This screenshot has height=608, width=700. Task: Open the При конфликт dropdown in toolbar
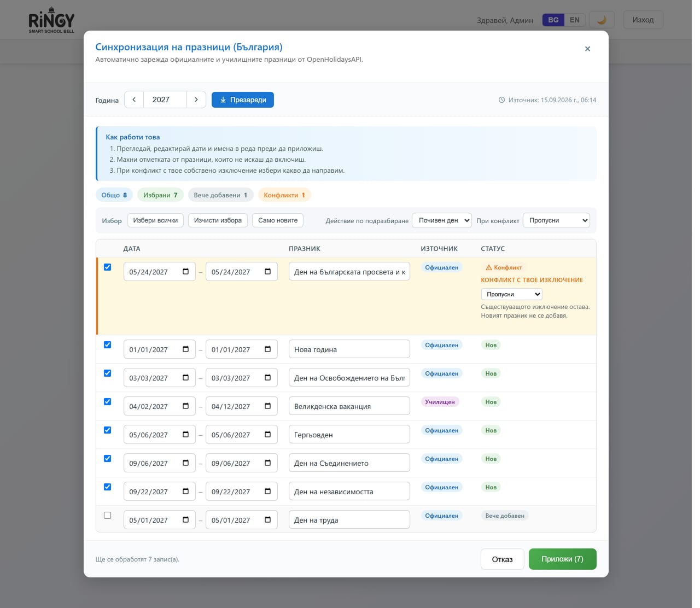[x=556, y=220]
